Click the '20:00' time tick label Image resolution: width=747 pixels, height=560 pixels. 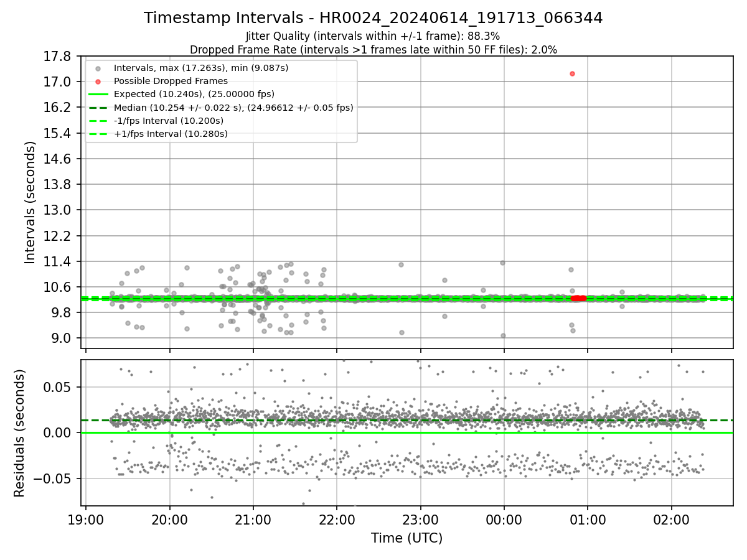[x=169, y=519]
